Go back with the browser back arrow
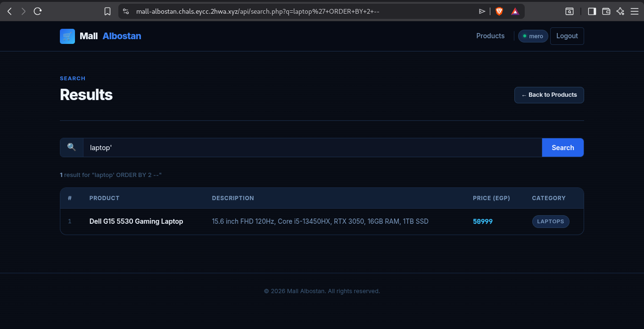Viewport: 644px width, 329px height. [x=9, y=11]
